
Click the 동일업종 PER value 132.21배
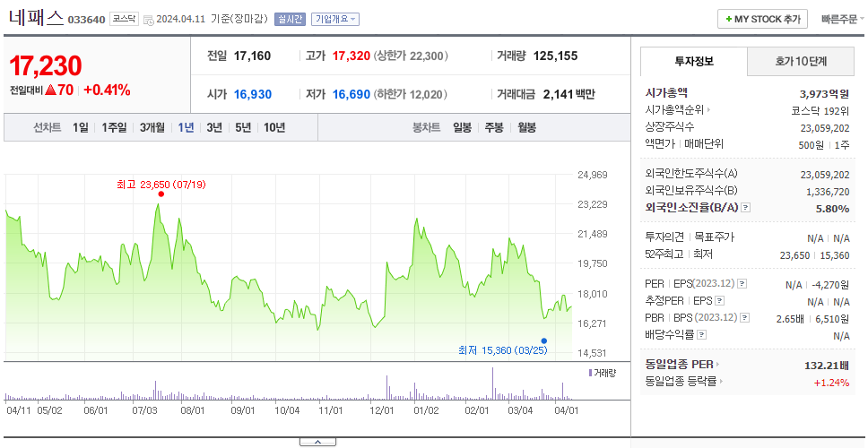coord(827,366)
